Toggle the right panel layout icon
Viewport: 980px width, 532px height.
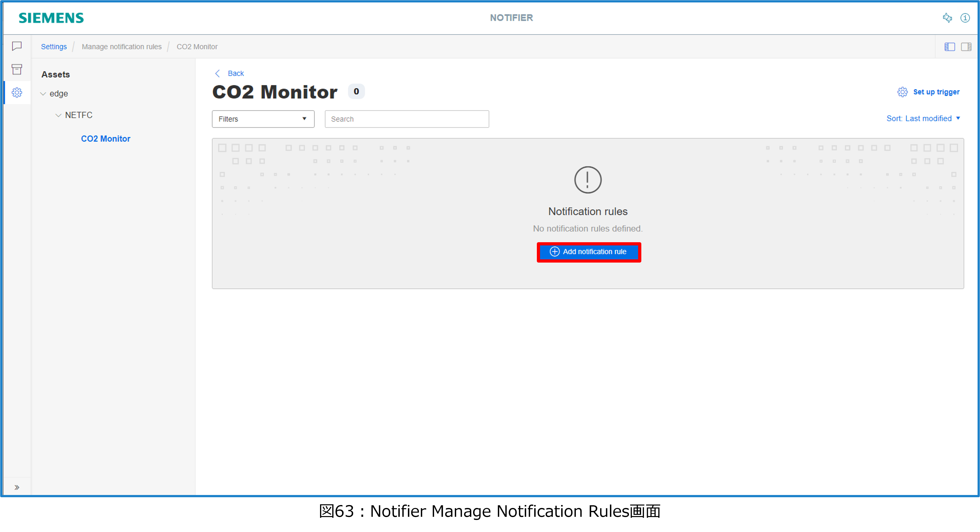(x=966, y=47)
